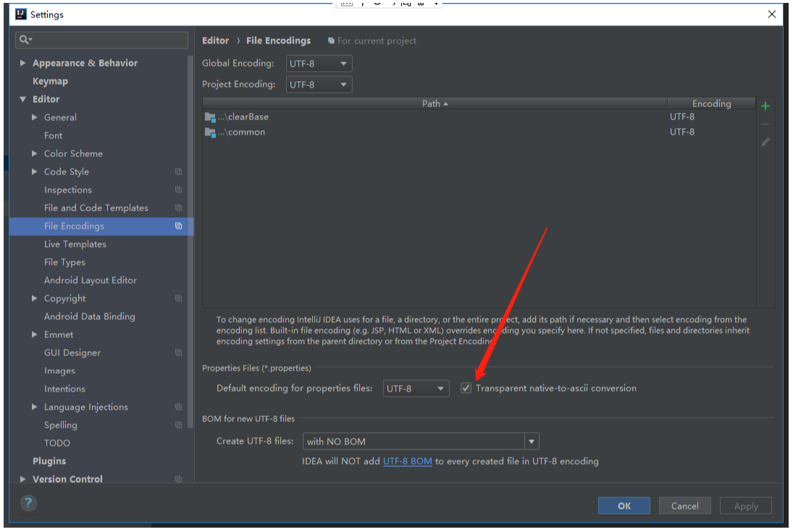Click the project-level icon next to File Encodings
The image size is (793, 532).
point(179,226)
